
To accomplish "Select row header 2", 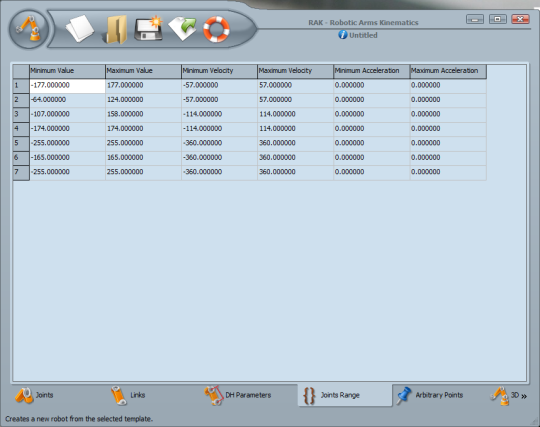I will pos(21,100).
